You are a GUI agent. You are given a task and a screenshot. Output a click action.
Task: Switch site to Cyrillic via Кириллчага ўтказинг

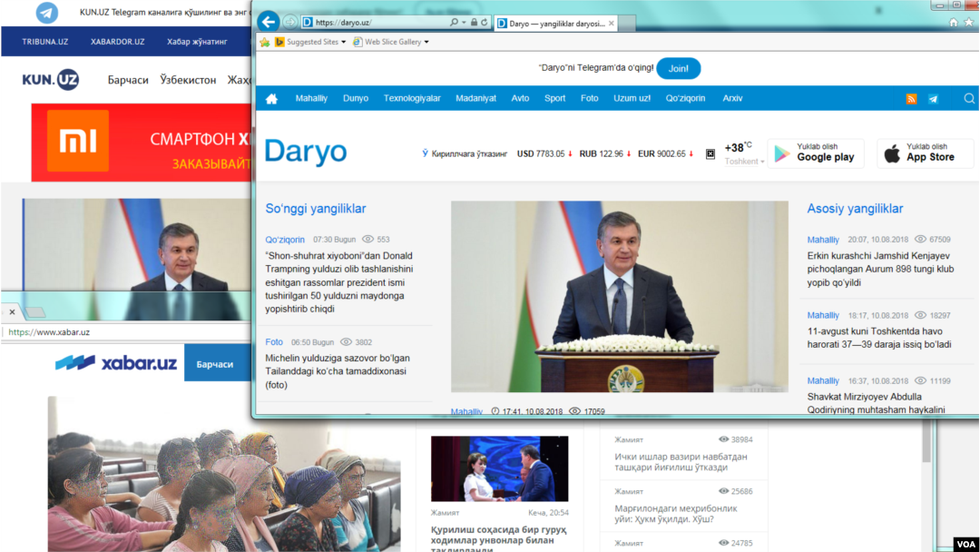point(465,153)
